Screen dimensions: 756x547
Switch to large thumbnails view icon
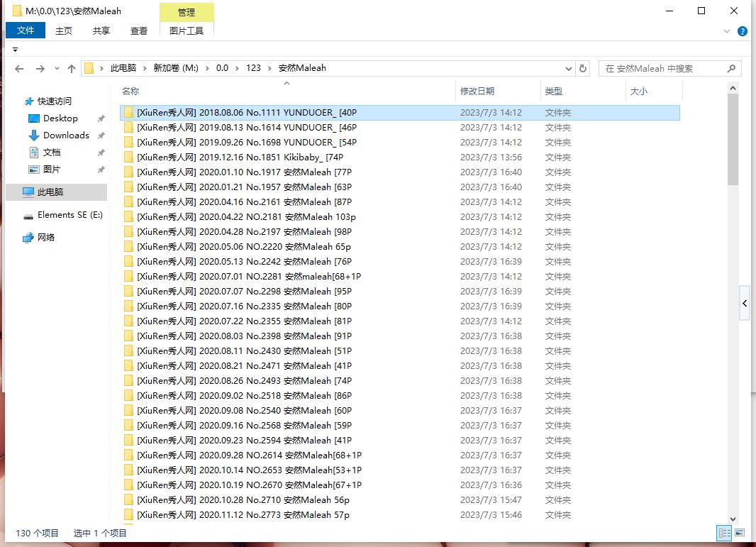pos(740,533)
